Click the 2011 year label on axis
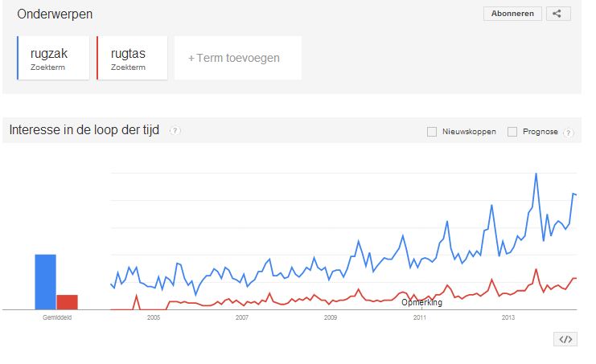596x364 pixels. pos(419,318)
